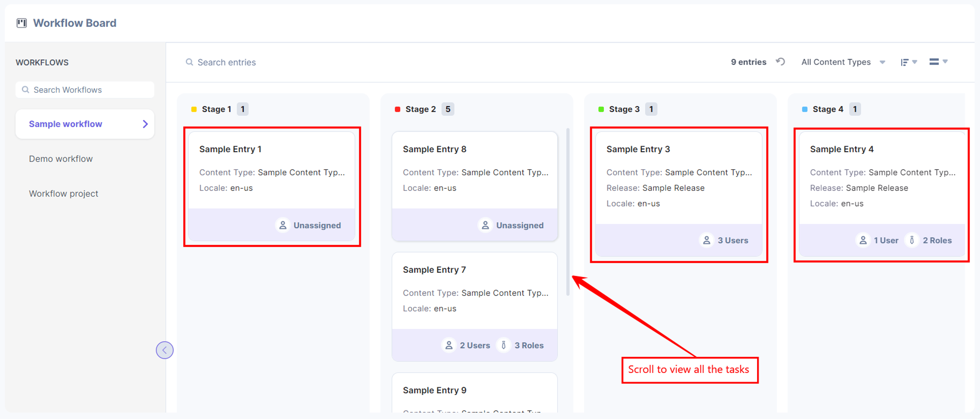This screenshot has width=980, height=419.
Task: Click the Stage 2 column scrollbar
Action: pos(568,212)
